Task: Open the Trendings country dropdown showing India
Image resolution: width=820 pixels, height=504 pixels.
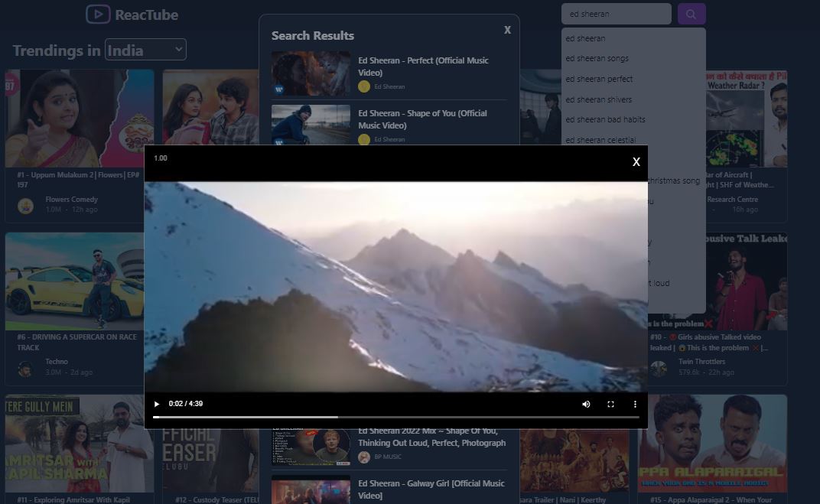Action: pos(145,50)
